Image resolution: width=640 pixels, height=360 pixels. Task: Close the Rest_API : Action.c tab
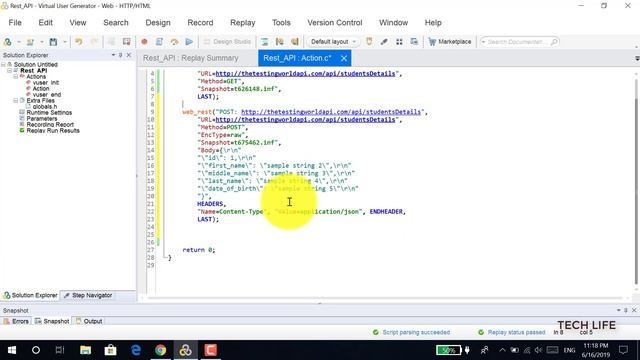coord(344,58)
